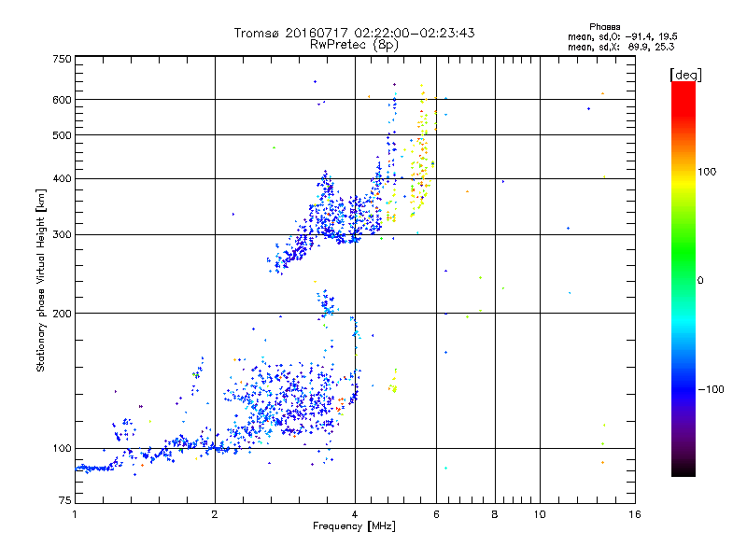This screenshot has width=747, height=560.
Task: Click the 'Phases' header label
Action: click(x=604, y=27)
